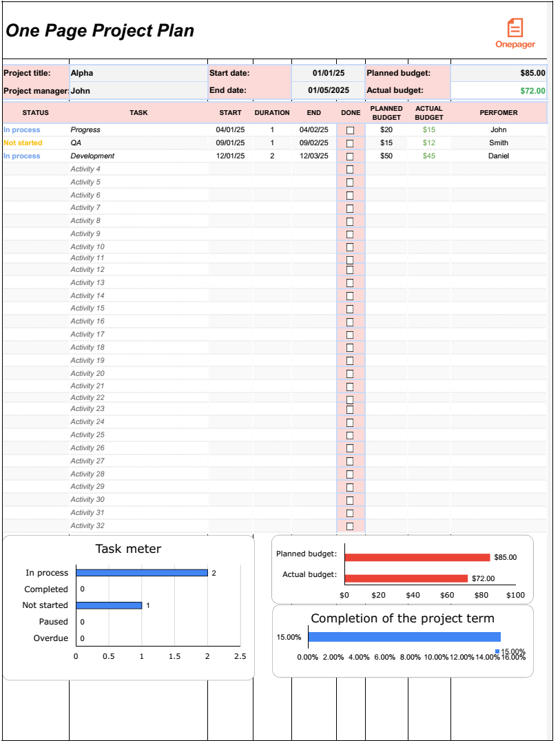Tick the Done checkbox for Activity 7
This screenshot has height=745, width=560.
click(x=350, y=208)
